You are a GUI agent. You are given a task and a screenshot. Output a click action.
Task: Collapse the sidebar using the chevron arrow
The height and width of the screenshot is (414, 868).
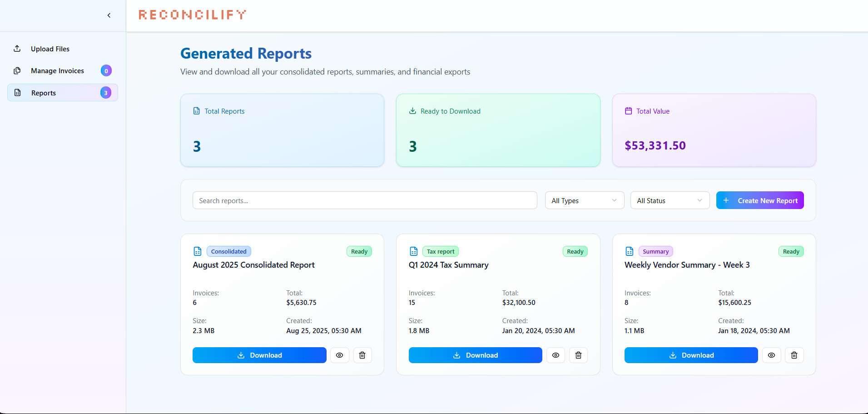pyautogui.click(x=109, y=15)
